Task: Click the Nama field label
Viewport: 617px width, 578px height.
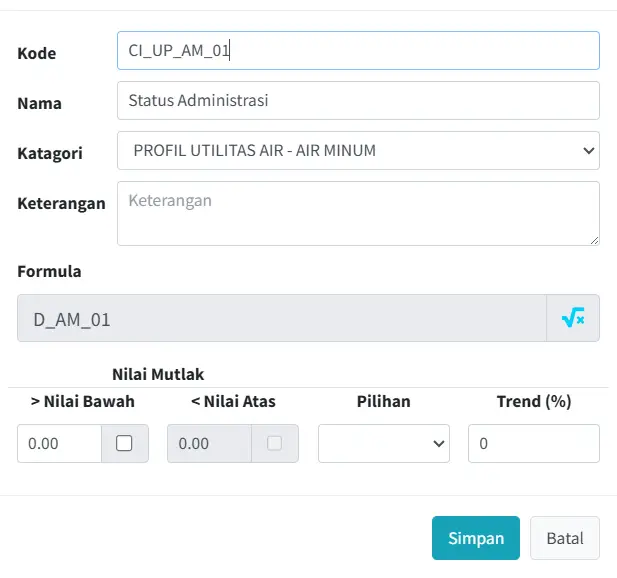Action: point(40,103)
